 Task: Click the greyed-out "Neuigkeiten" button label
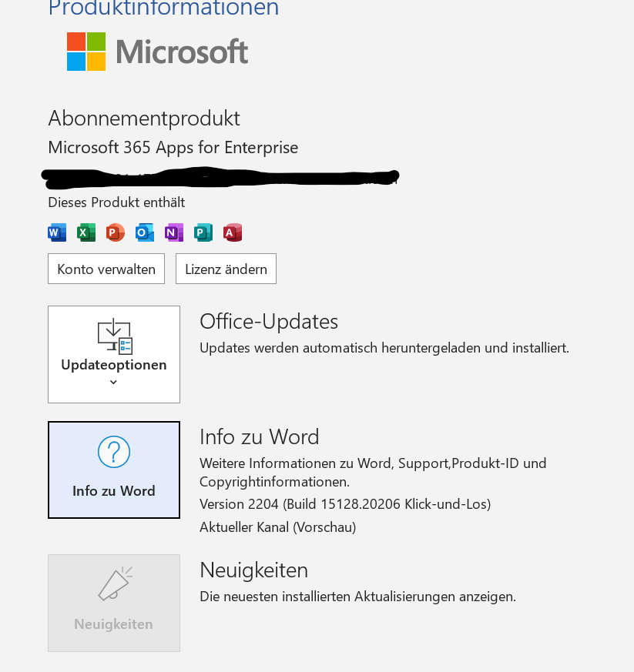[114, 624]
